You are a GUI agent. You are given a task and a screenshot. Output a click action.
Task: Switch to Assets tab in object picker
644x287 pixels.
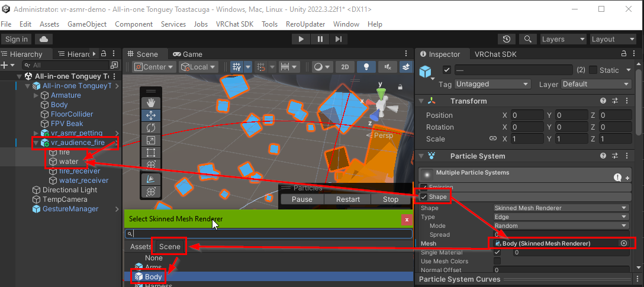point(141,246)
